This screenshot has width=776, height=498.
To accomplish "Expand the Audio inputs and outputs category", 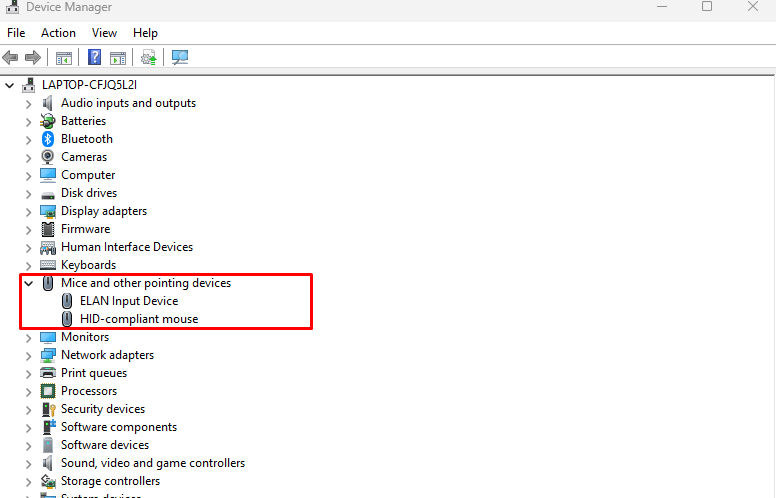I will (x=28, y=103).
